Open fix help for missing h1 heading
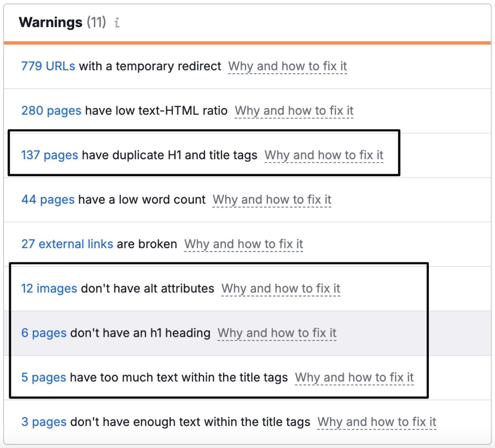Screen dimensions: 495x448 [277, 333]
